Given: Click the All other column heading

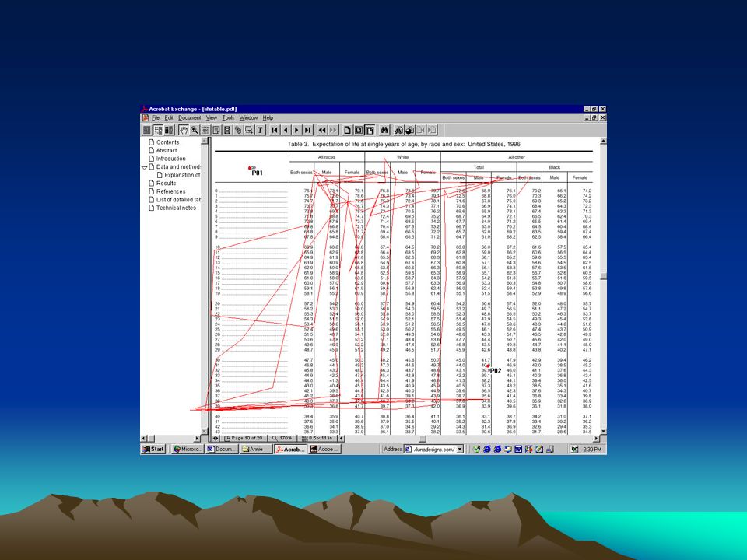Looking at the screenshot, I should click(517, 157).
